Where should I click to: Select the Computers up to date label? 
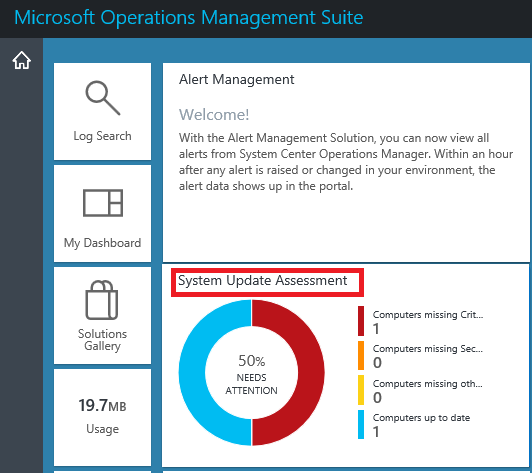tap(421, 418)
